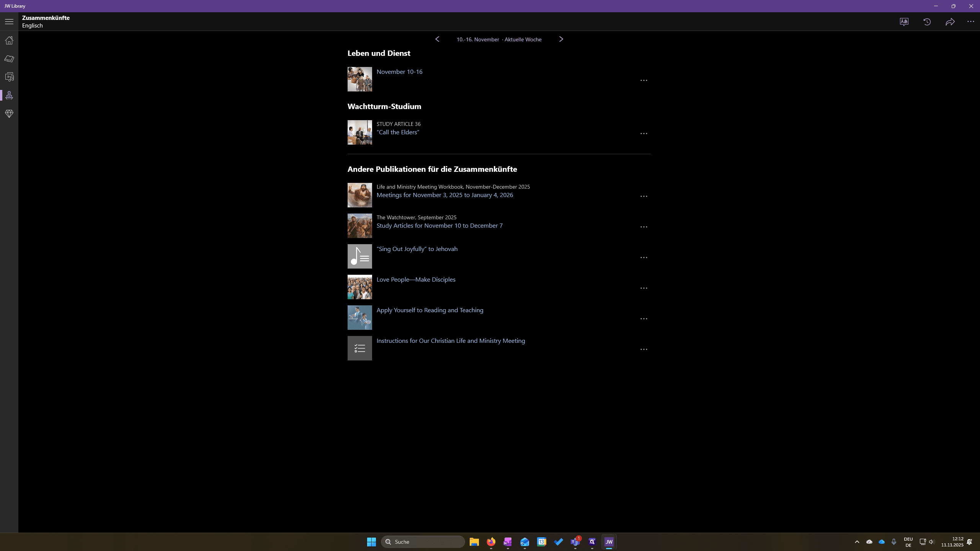Open Study Articles for November 10 to December 7
This screenshot has height=551, width=980.
coord(439,226)
